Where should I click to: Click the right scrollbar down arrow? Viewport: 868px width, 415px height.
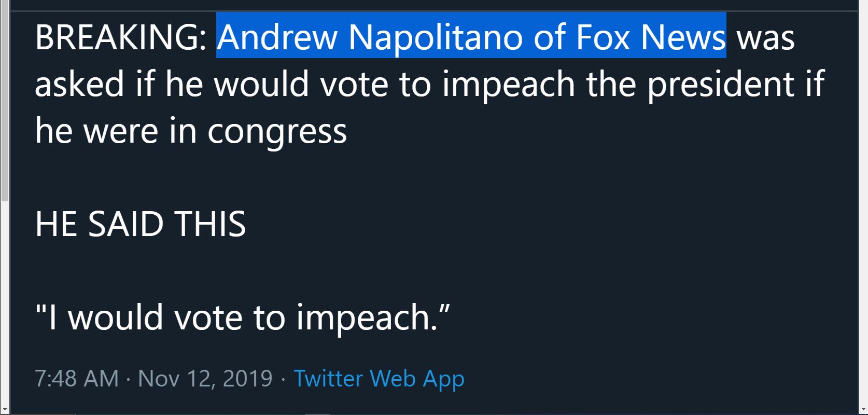pyautogui.click(x=863, y=410)
